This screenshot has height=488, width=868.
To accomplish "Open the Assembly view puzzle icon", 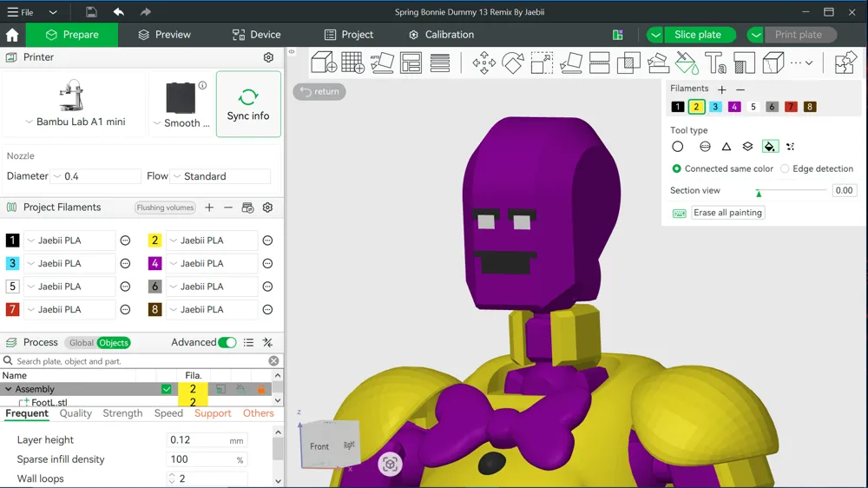I will [x=845, y=63].
